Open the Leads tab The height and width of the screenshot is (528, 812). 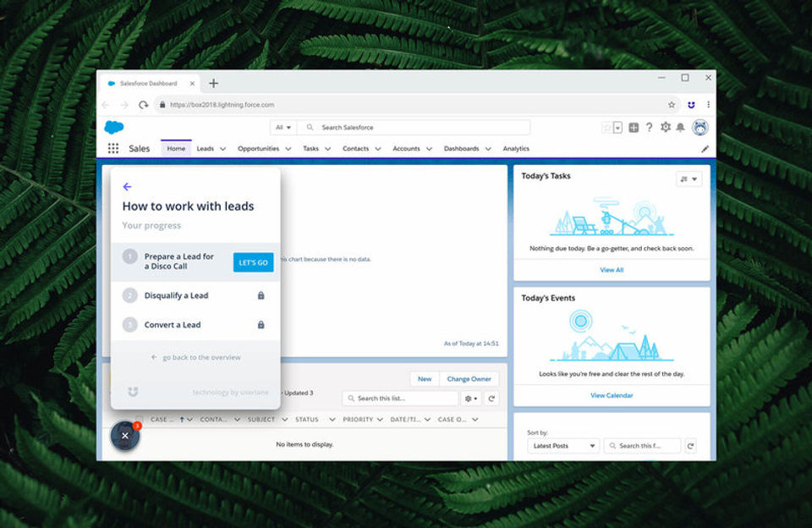205,149
